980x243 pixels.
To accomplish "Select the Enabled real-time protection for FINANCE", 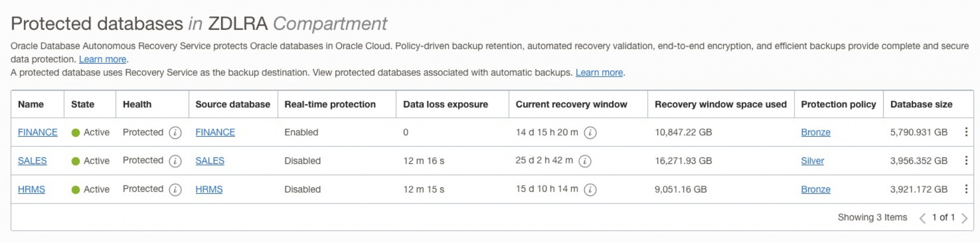I will pos(301,132).
